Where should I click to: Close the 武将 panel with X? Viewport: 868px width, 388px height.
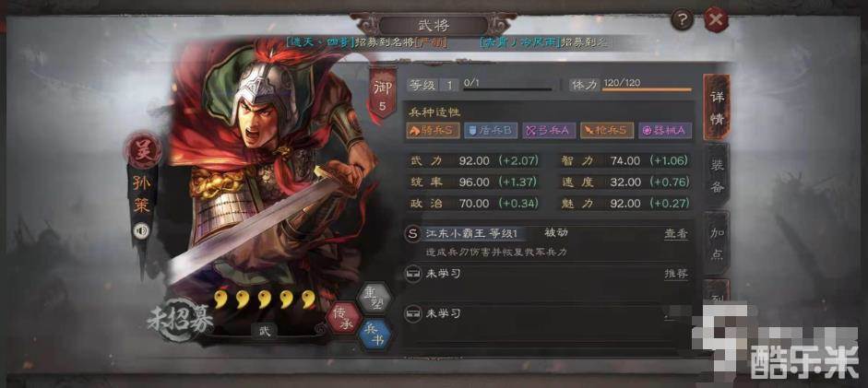(x=715, y=20)
